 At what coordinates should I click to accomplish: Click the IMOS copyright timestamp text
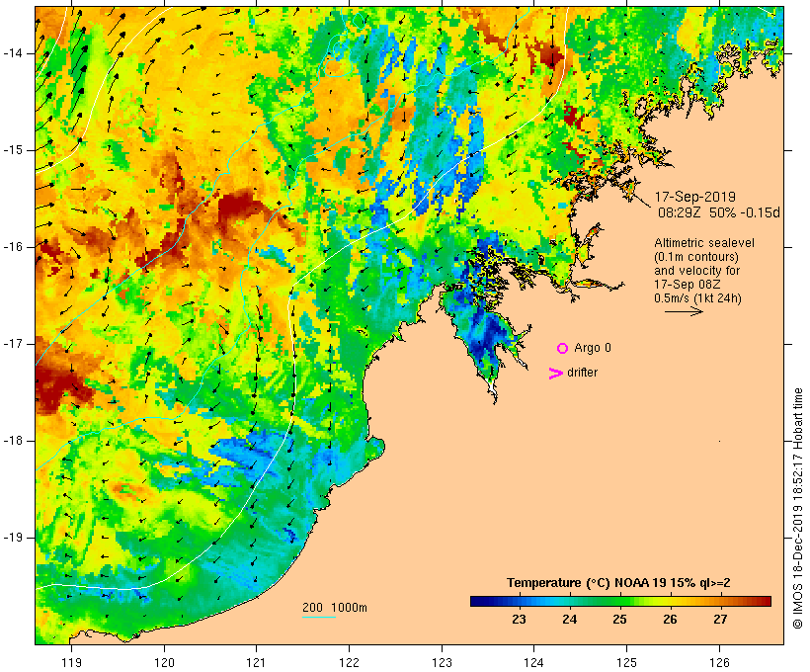(797, 508)
